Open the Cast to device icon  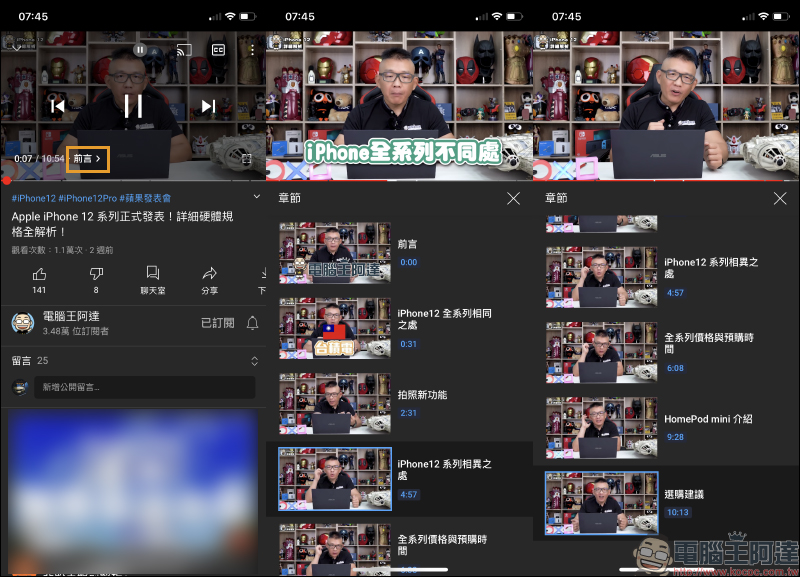pyautogui.click(x=184, y=49)
